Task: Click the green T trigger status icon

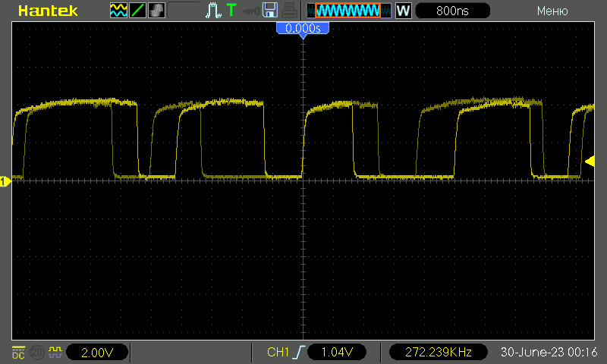Action: tap(231, 11)
